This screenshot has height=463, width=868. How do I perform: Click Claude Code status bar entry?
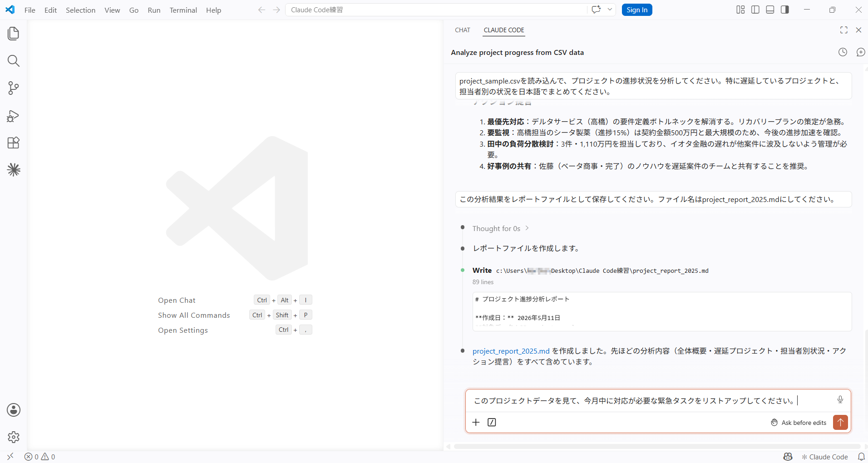(825, 457)
